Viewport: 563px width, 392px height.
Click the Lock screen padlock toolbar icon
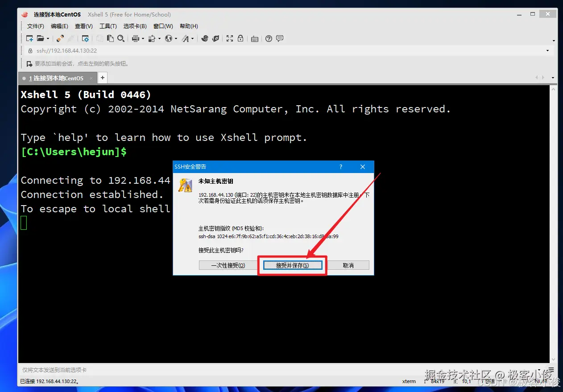pyautogui.click(x=240, y=39)
